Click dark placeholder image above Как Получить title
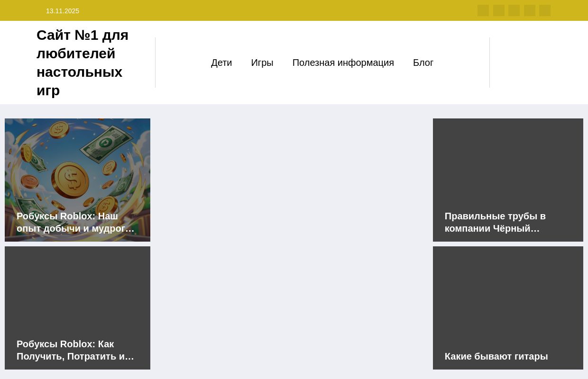This screenshot has width=588, height=379. [x=77, y=289]
